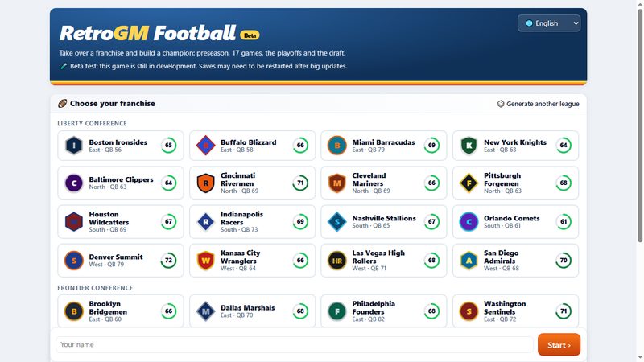Click the Start button
This screenshot has height=362, width=644.
(x=559, y=345)
